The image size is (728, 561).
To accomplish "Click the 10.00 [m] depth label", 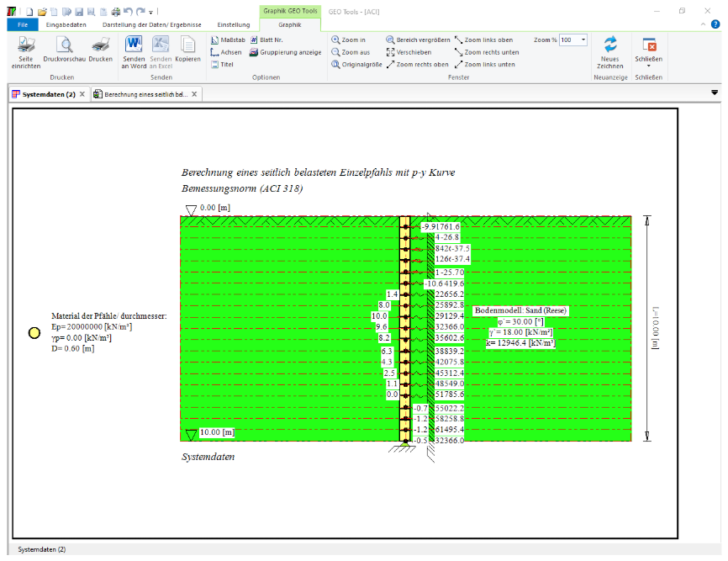I will 217,432.
